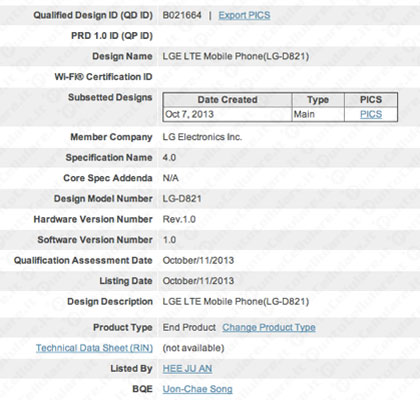Select the Listed By label

[131, 369]
